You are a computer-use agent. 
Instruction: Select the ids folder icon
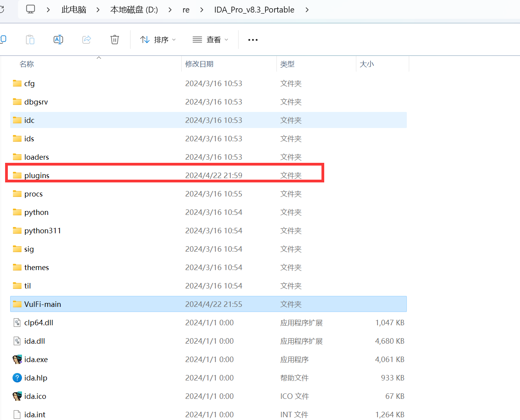(x=17, y=139)
